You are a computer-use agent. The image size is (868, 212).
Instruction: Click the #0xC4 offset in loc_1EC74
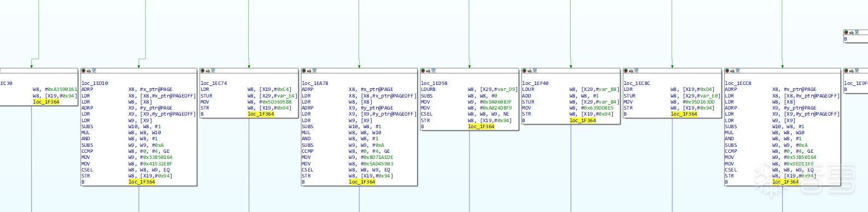coord(281,89)
